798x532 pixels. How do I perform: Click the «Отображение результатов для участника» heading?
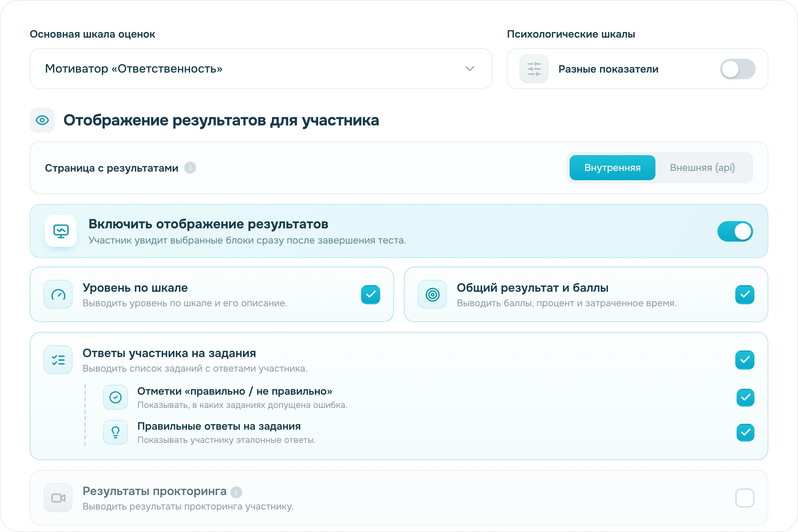coord(221,120)
